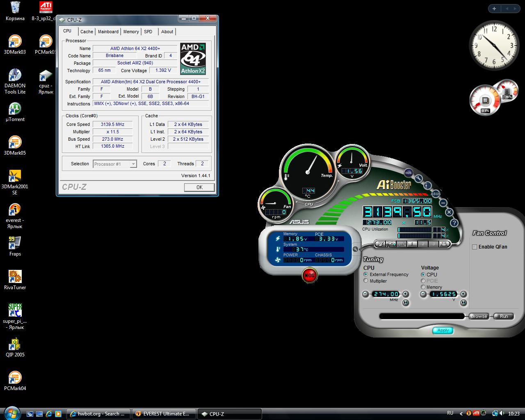
Task: Decrease voltage with the minus button
Action: point(423,294)
